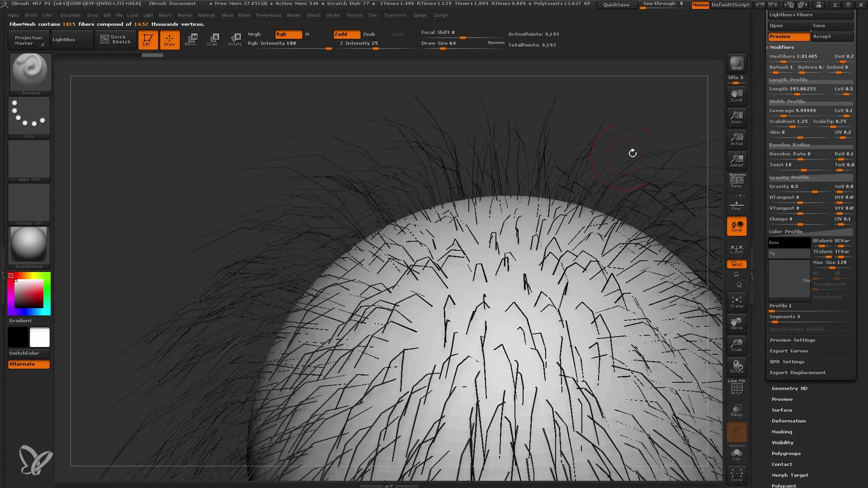Select the Scroll canvas icon
This screenshot has width=868, height=488.
coord(736,95)
